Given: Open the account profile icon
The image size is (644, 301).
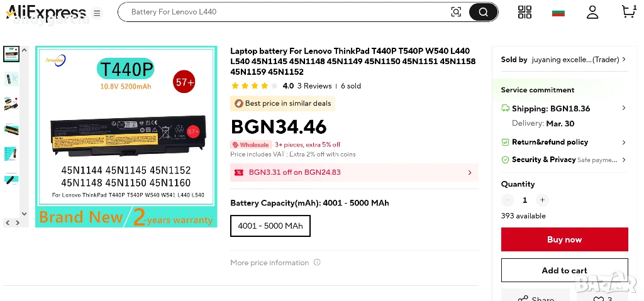Looking at the screenshot, I should point(592,12).
